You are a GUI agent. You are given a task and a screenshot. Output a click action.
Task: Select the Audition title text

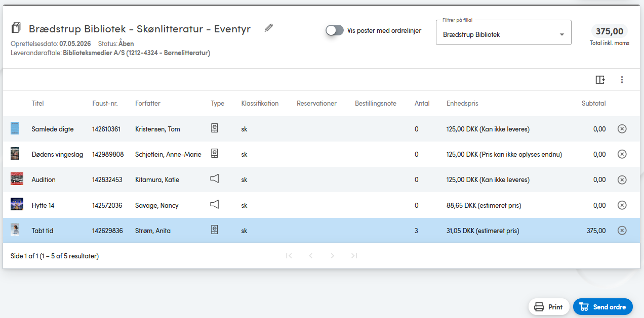(44, 179)
